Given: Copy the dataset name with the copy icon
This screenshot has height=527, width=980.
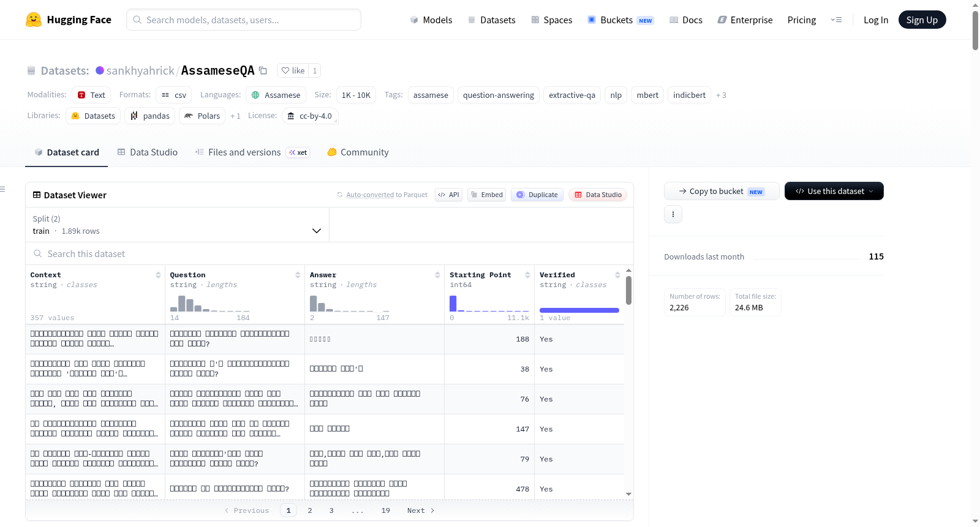Looking at the screenshot, I should pyautogui.click(x=263, y=70).
